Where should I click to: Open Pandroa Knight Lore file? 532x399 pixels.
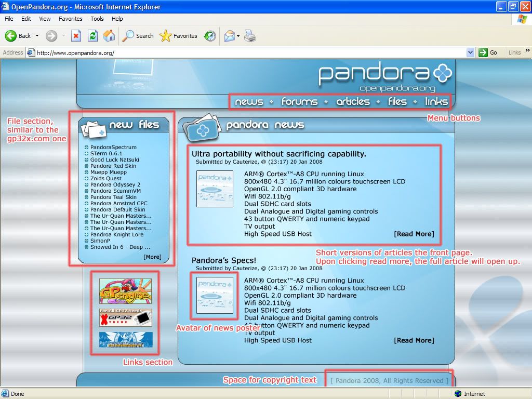tap(117, 234)
